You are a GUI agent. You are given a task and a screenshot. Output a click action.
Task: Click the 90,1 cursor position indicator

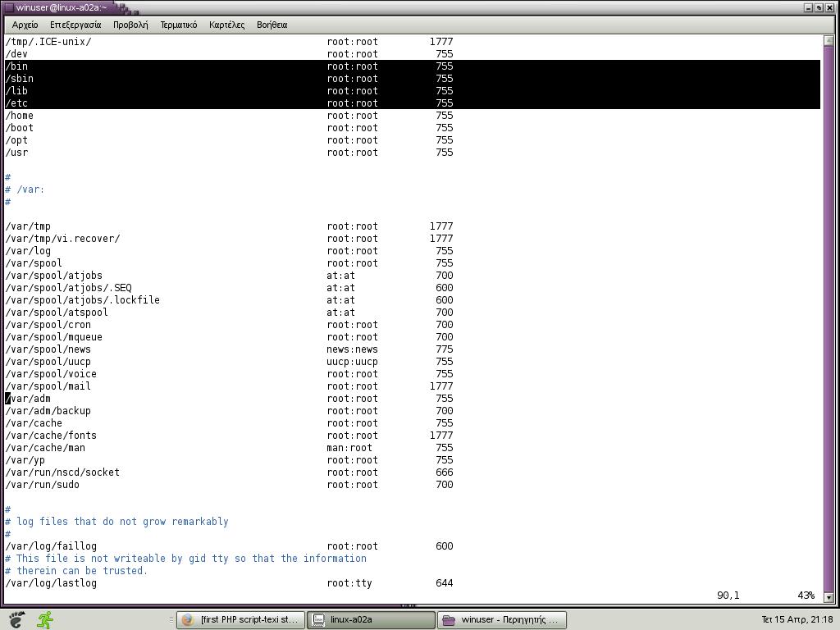click(728, 596)
